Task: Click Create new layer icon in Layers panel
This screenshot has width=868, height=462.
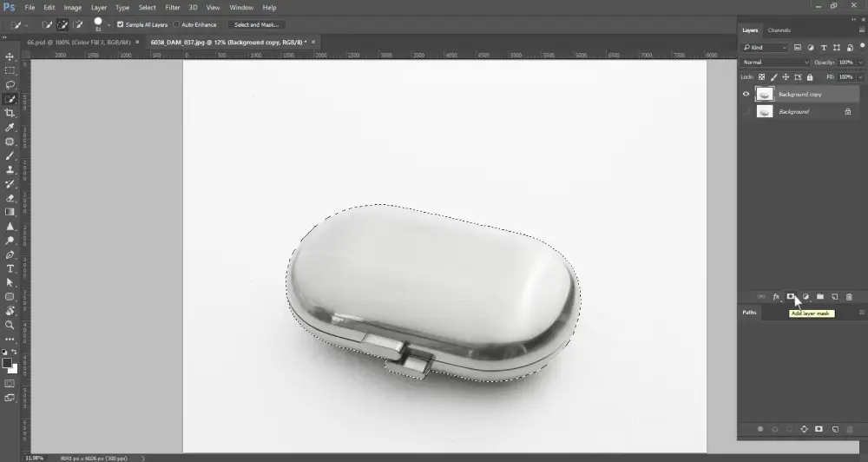Action: (x=835, y=297)
